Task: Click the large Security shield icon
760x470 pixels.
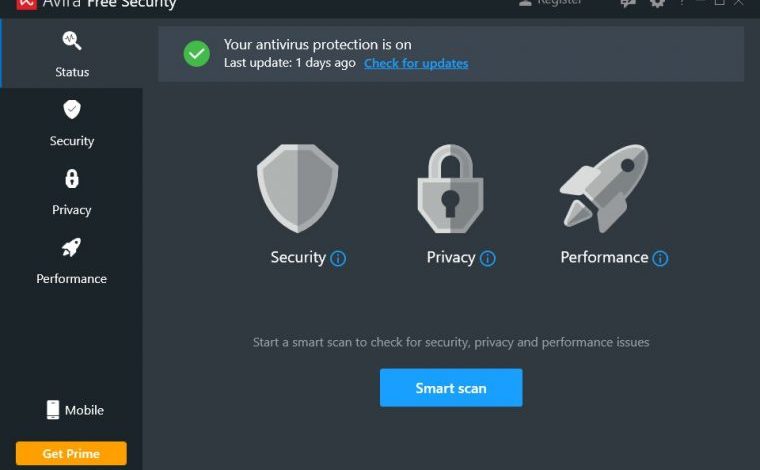Action: pyautogui.click(x=298, y=188)
